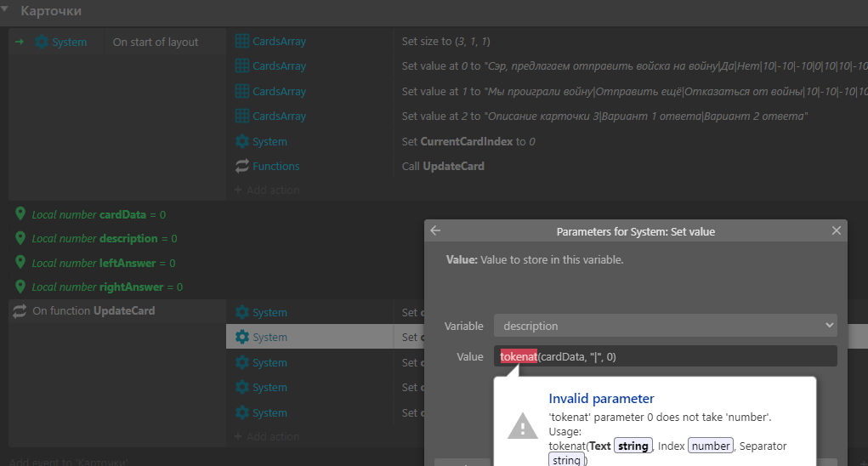
Task: Select local number leftAnswer variable
Action: pyautogui.click(x=104, y=263)
